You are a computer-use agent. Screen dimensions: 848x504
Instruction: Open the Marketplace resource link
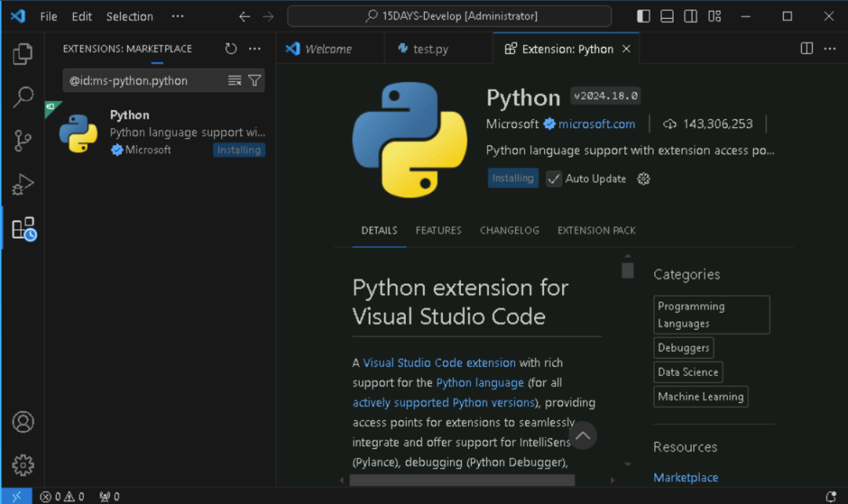pos(685,477)
